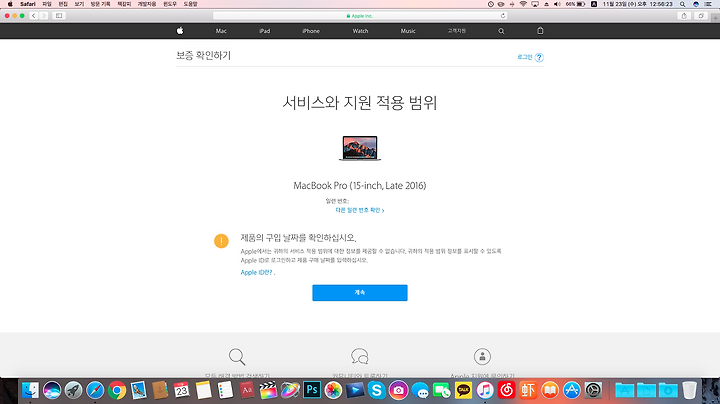Image resolution: width=720 pixels, height=404 pixels.
Task: Open the iPhone section in navigation
Action: click(x=311, y=31)
